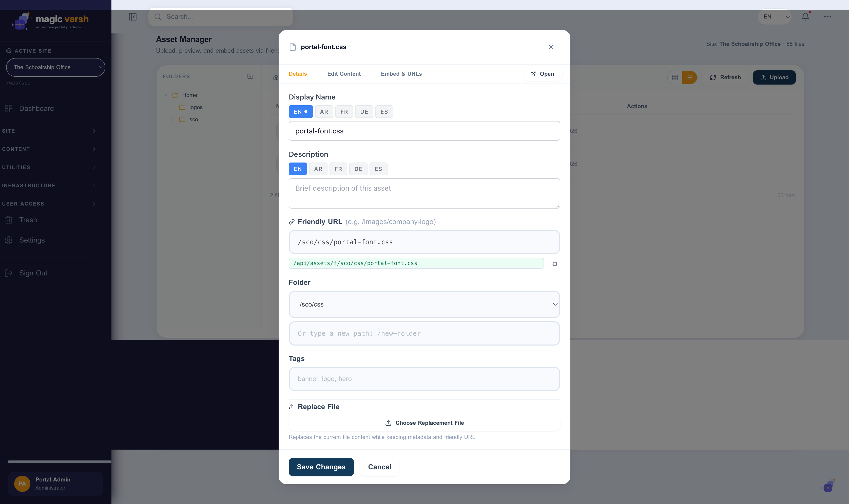Click Choose Replacement File
Image resolution: width=849 pixels, height=504 pixels.
[x=424, y=423]
